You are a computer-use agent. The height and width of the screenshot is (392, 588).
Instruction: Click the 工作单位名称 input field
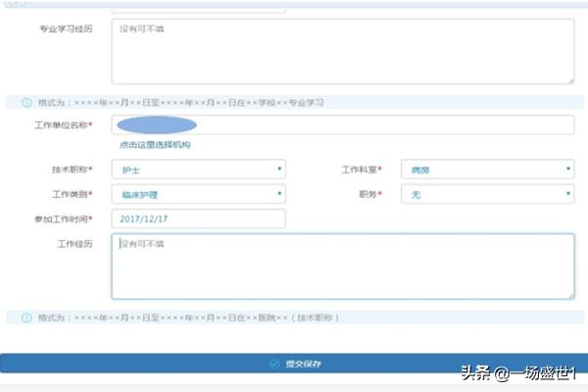pyautogui.click(x=343, y=124)
